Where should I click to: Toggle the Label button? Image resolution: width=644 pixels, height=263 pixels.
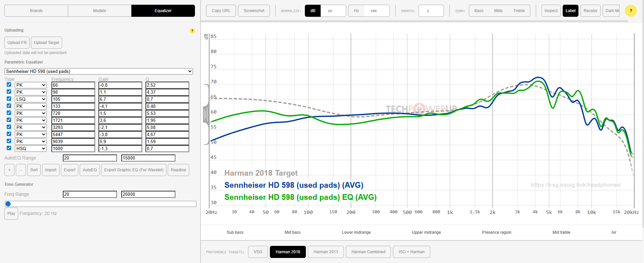tap(570, 11)
